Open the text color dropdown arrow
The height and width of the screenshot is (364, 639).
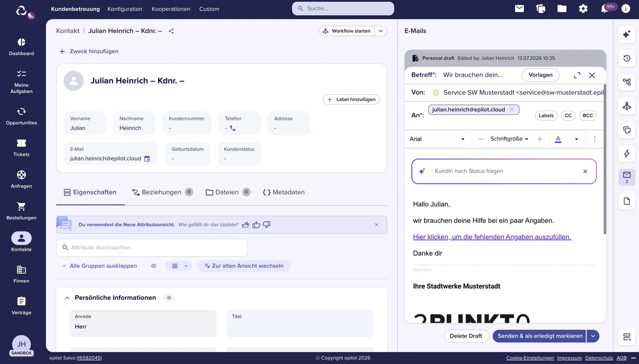point(576,139)
